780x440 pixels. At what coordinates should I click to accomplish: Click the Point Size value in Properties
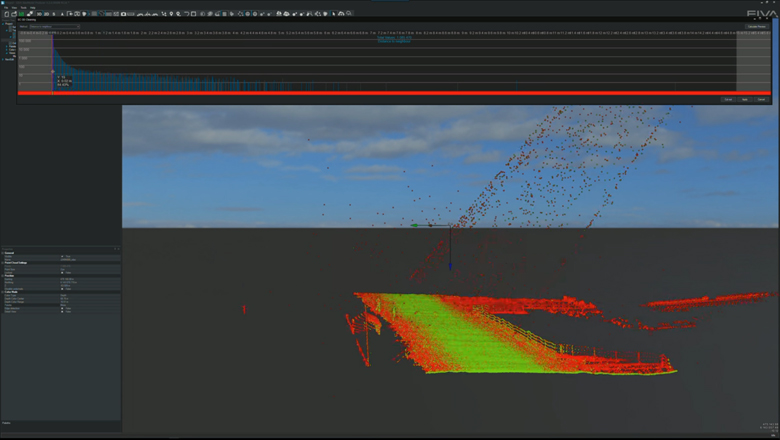91,269
